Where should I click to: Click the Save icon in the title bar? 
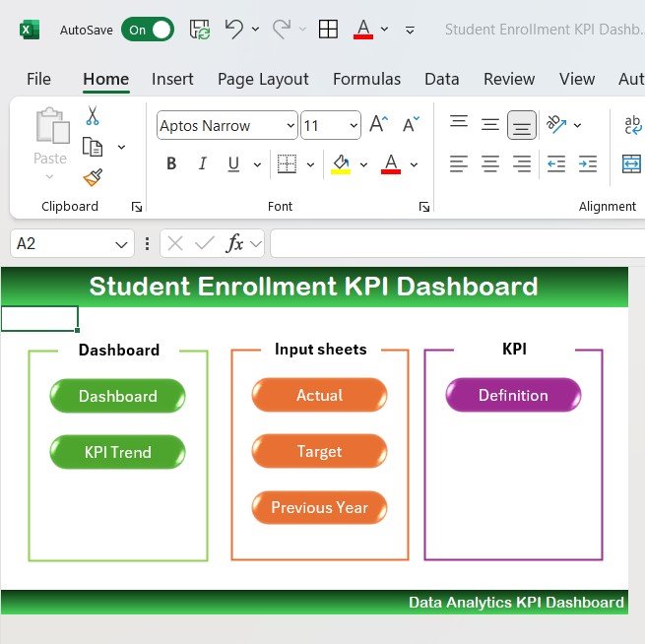(200, 30)
